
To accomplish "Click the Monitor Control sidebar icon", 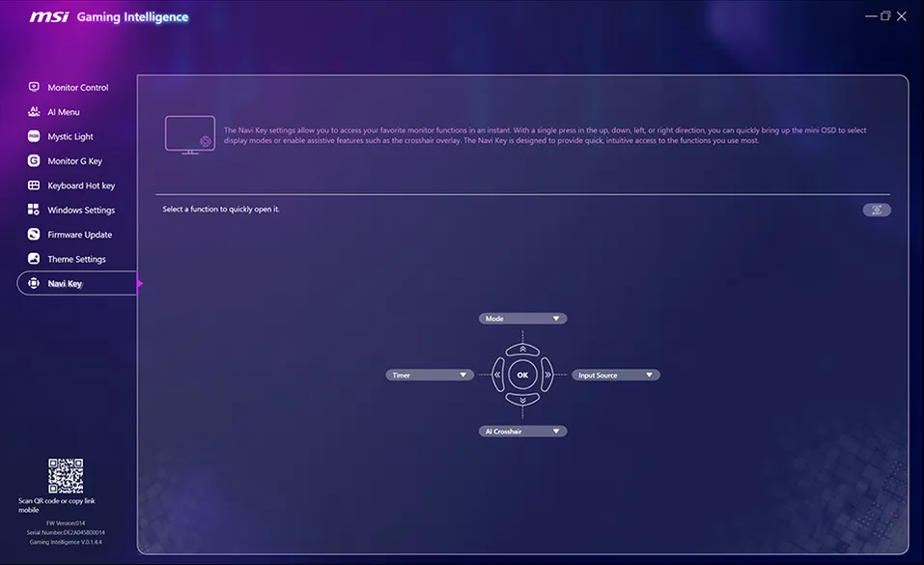I will (34, 87).
